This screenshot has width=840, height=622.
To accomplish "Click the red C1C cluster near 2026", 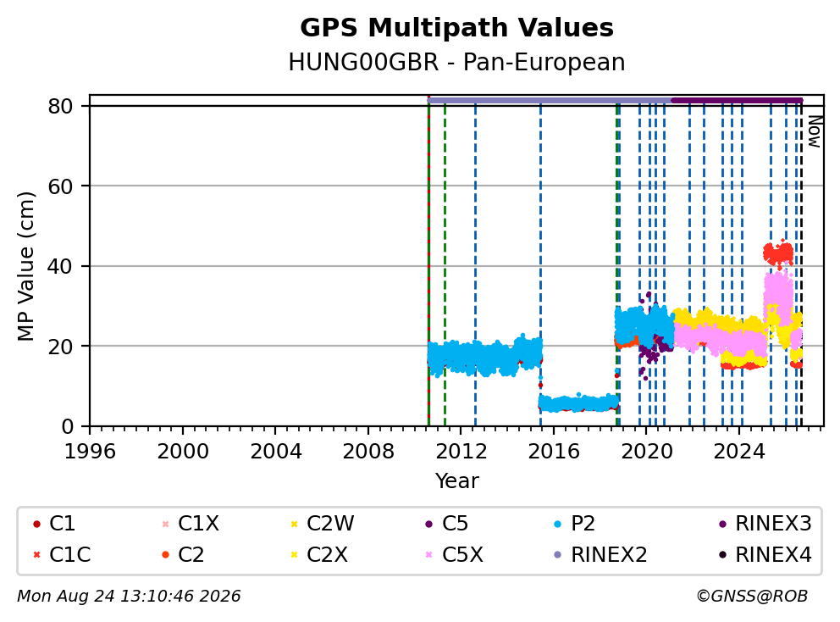I will pyautogui.click(x=778, y=253).
